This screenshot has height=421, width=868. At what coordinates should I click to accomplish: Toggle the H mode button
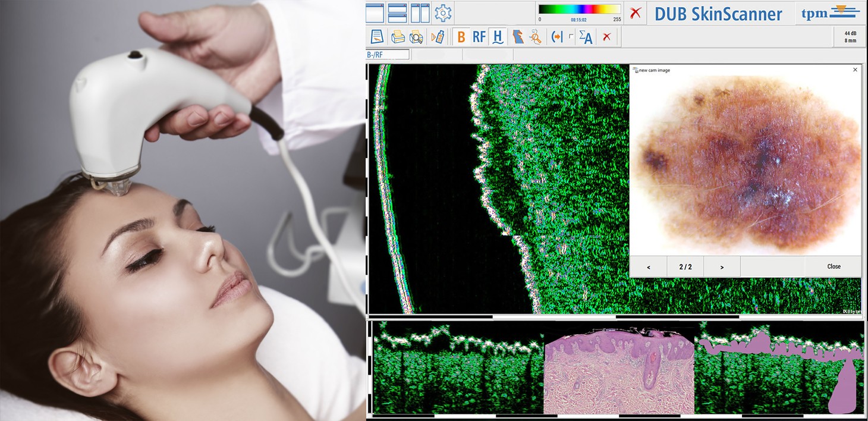(x=498, y=37)
